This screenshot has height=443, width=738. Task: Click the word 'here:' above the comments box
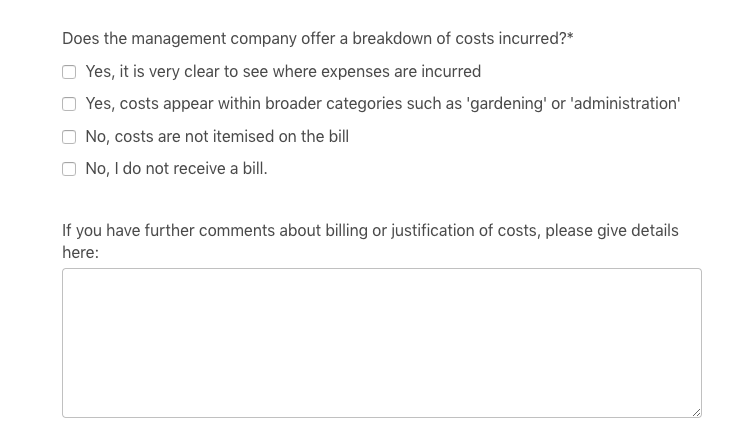(80, 252)
